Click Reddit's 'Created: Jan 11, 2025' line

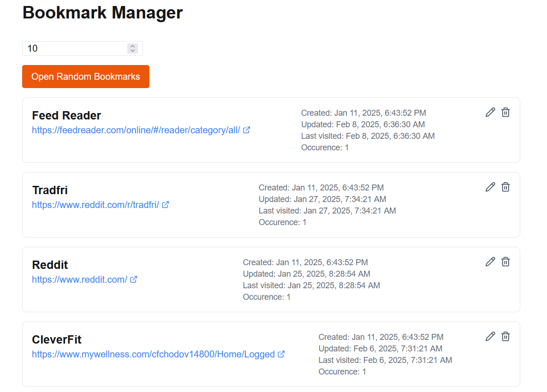306,262
